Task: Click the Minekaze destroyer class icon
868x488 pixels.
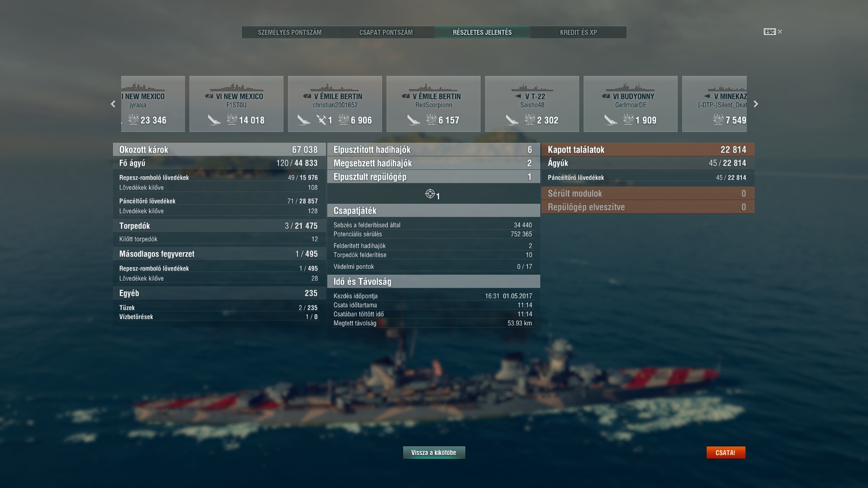Action: [707, 96]
